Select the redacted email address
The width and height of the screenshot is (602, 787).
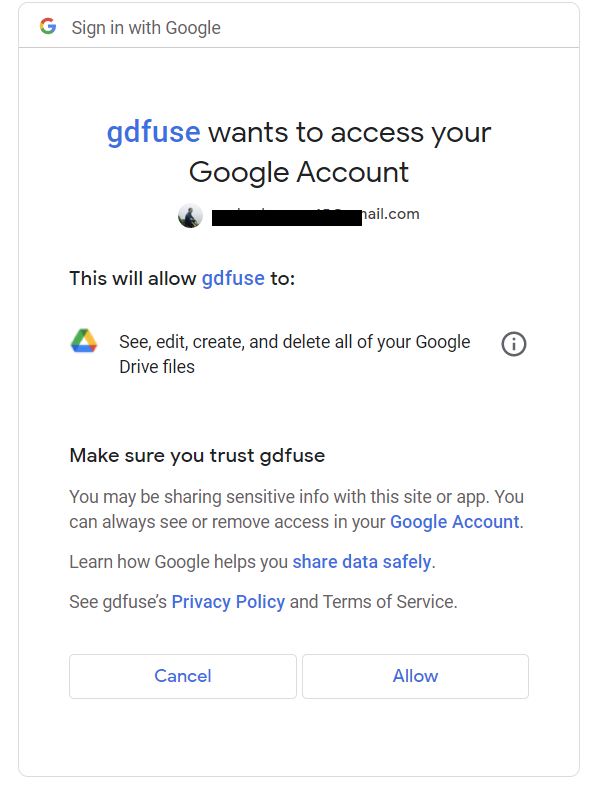(x=315, y=215)
